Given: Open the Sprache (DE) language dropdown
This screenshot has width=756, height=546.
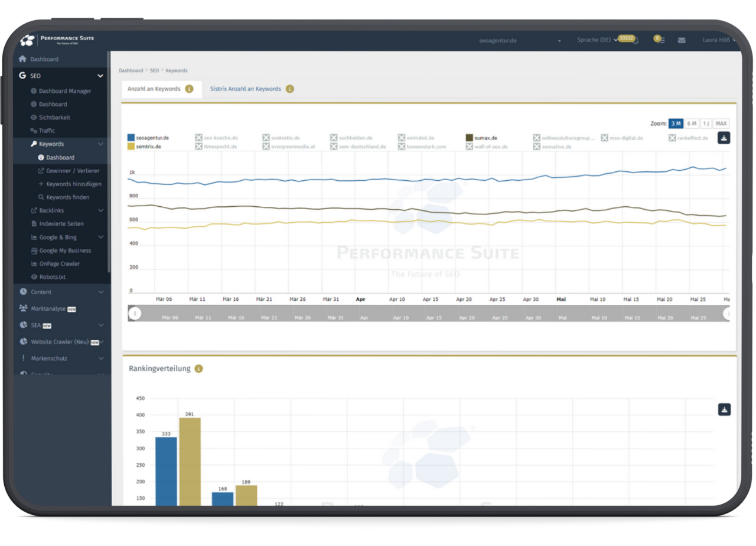Looking at the screenshot, I should pos(597,40).
